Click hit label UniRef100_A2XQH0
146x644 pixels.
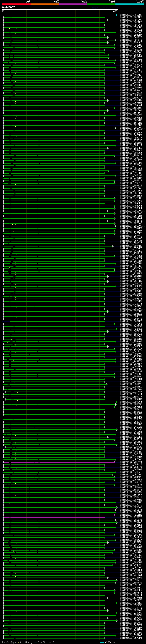click(x=131, y=399)
